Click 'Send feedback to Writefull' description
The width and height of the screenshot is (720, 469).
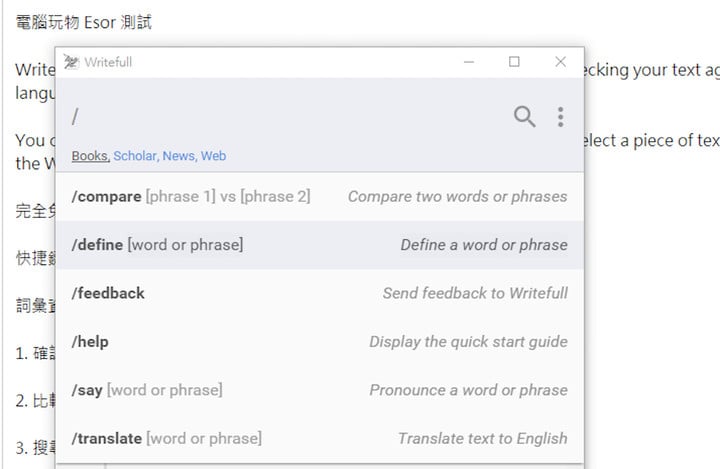(475, 293)
